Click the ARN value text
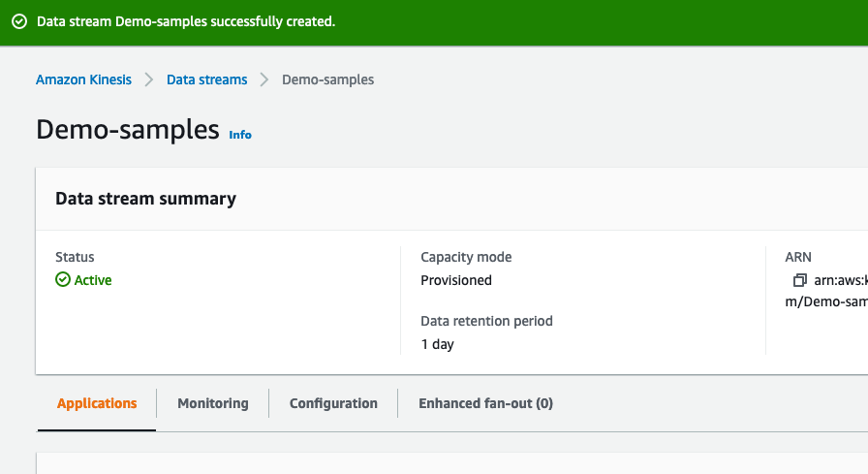This screenshot has height=474, width=868. (839, 280)
